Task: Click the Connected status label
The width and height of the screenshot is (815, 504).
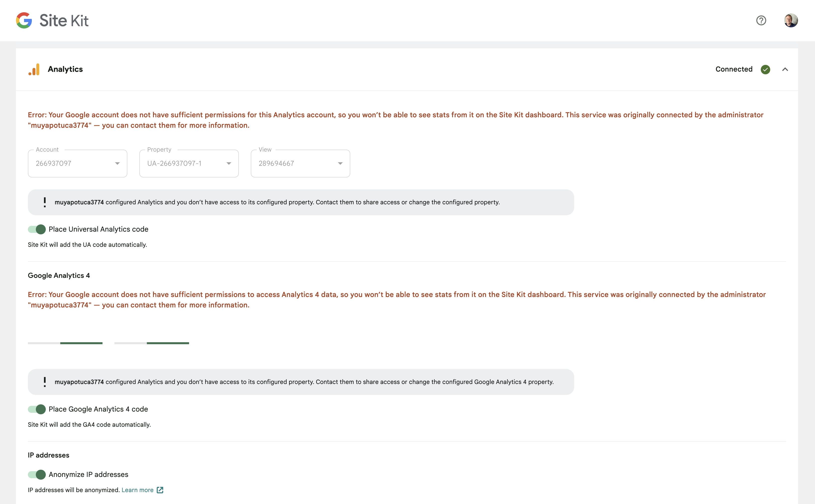Action: (x=734, y=69)
